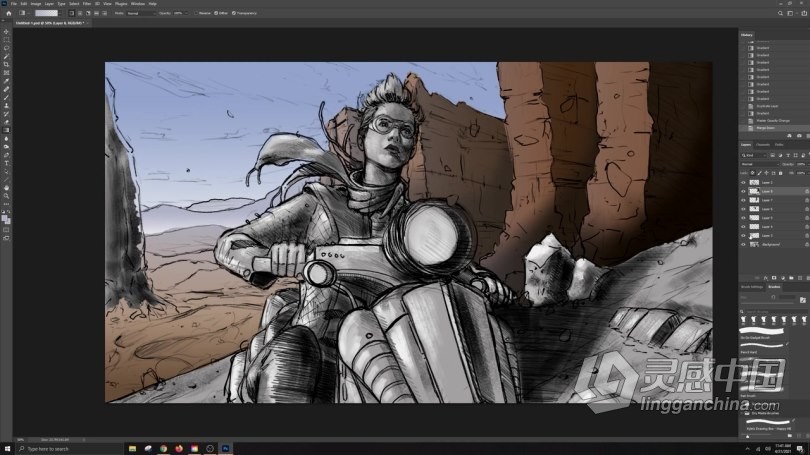The image size is (810, 455).
Task: Expand the Dry Media Brushes folder
Action: tap(742, 413)
